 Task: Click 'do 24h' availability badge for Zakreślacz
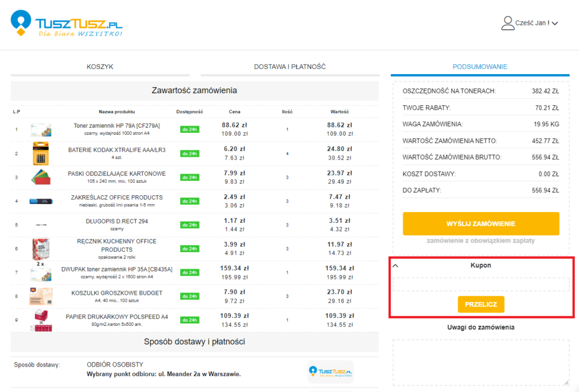189,201
